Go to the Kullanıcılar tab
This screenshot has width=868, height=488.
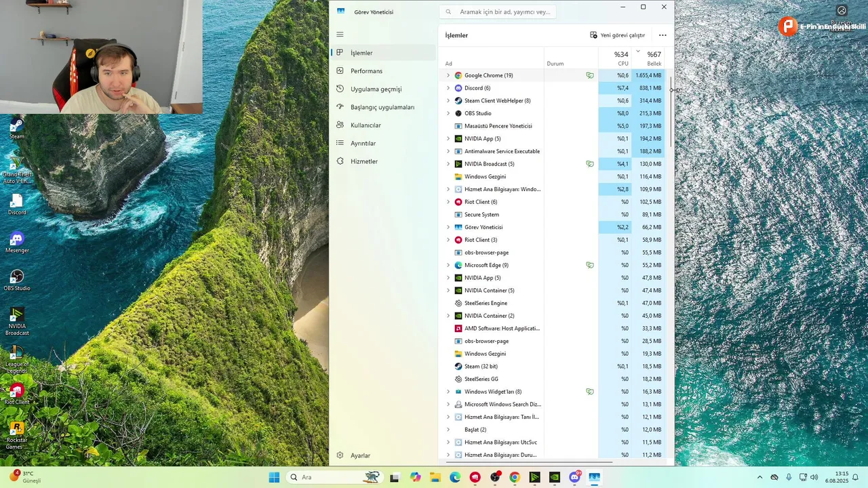tap(383, 125)
